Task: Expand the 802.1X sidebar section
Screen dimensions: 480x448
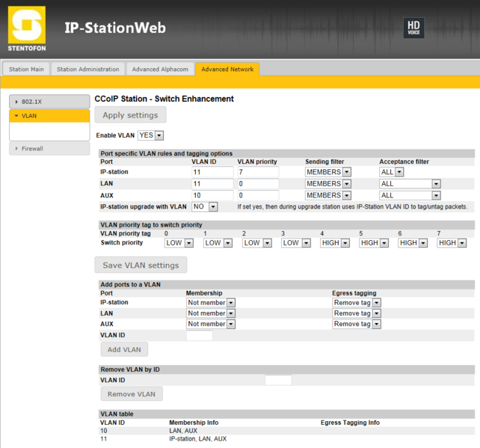Action: (49, 102)
